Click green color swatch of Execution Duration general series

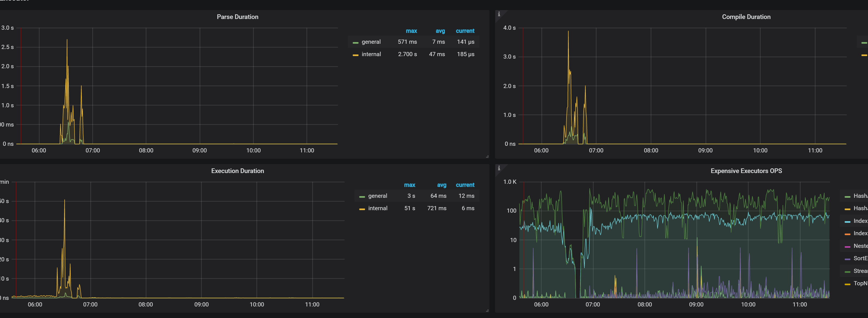tap(362, 197)
